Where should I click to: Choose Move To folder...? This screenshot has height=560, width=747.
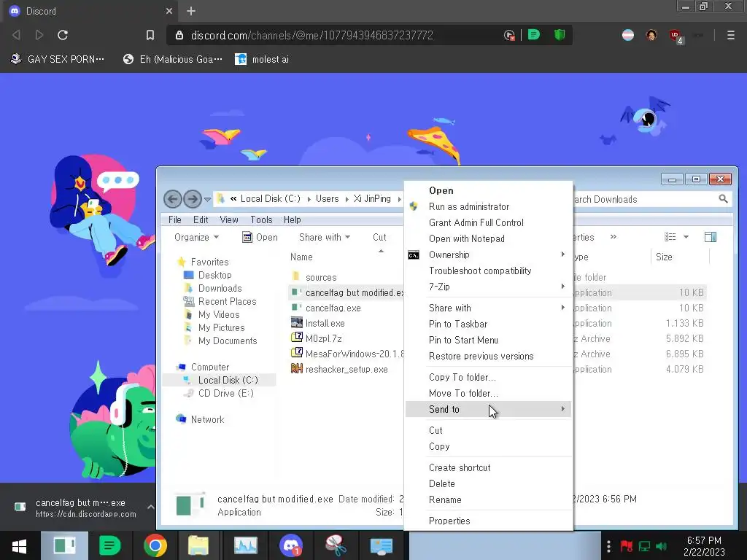tap(488, 393)
